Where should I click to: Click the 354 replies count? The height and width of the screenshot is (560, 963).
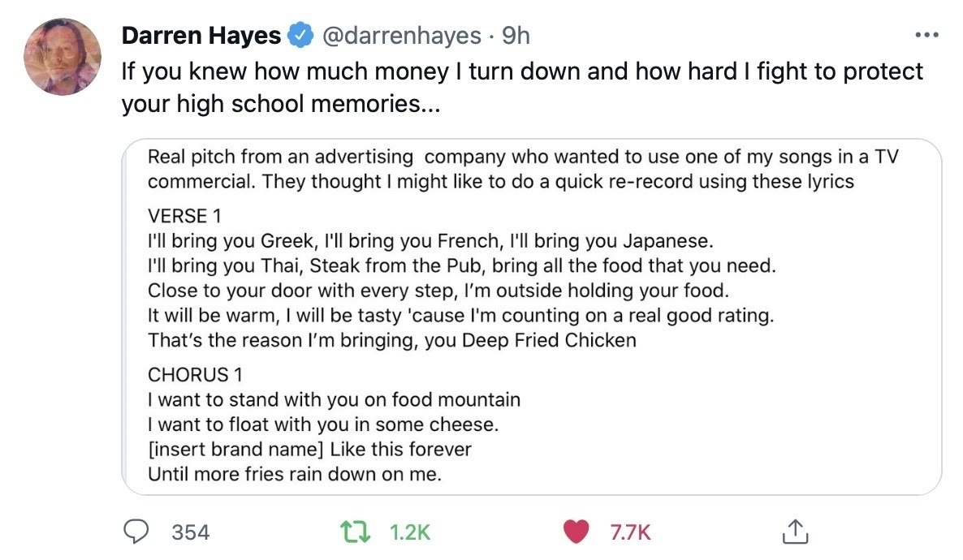click(x=191, y=532)
